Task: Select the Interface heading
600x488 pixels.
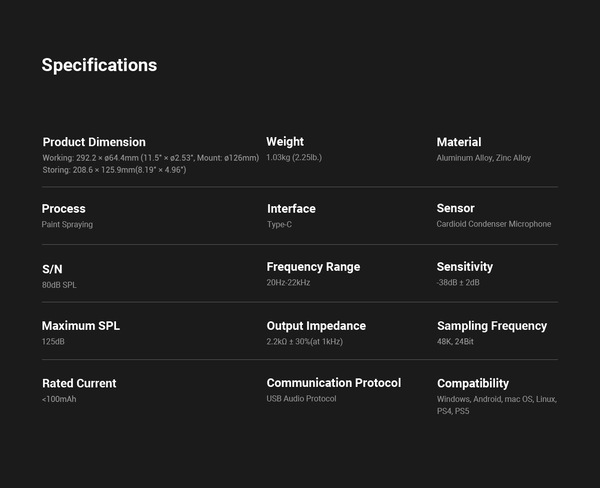Action: 291,209
